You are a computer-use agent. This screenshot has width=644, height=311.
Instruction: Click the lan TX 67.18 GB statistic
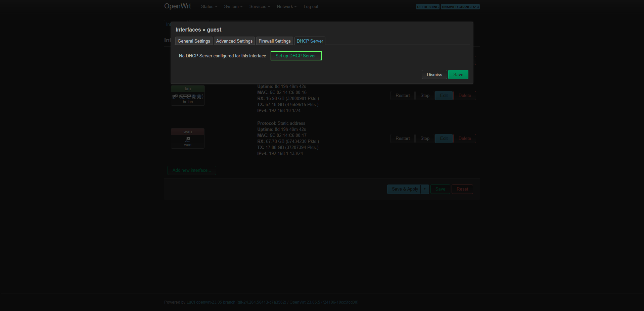coord(288,105)
